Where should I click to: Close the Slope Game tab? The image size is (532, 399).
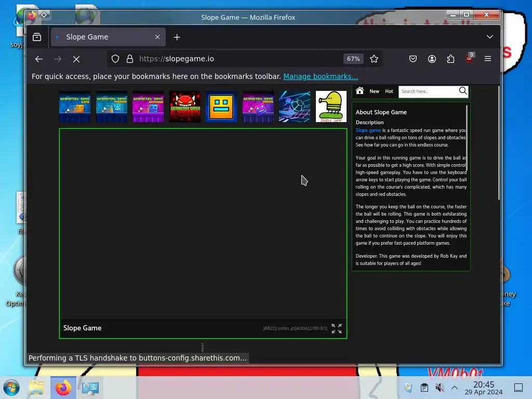click(157, 37)
